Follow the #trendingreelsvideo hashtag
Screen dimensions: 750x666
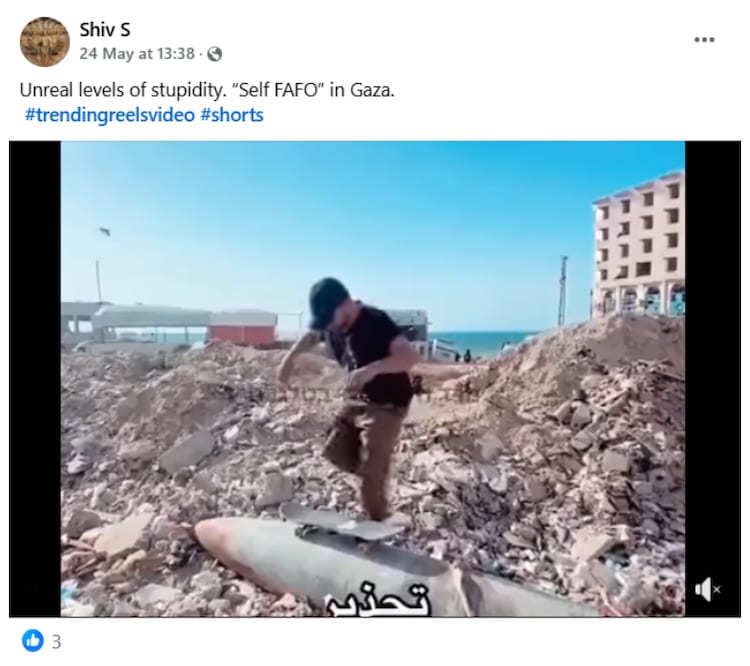click(110, 115)
